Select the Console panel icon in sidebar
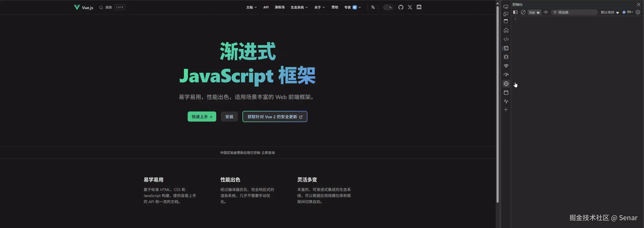Image resolution: width=644 pixels, height=228 pixels. 506,48
